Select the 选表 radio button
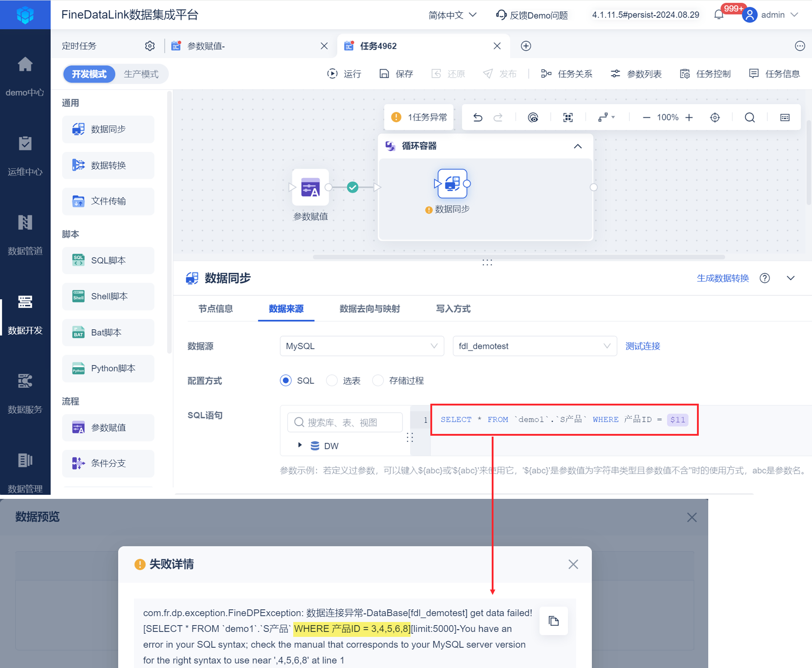Viewport: 812px width, 668px height. point(332,381)
